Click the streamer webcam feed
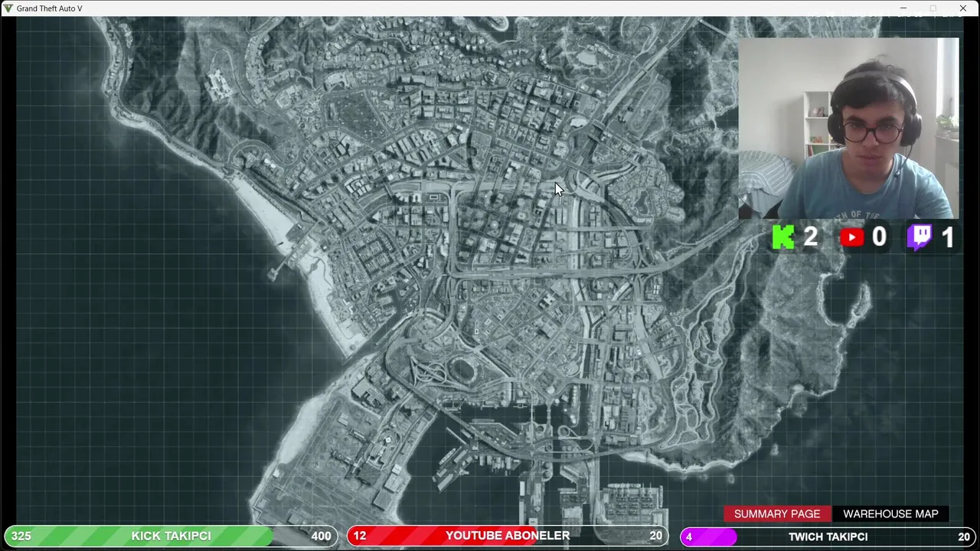The image size is (980, 551). point(848,129)
